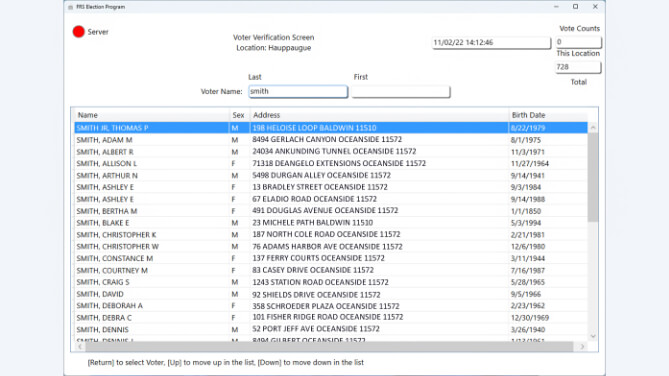
Task: Click the red Server status indicator
Action: pyautogui.click(x=79, y=32)
